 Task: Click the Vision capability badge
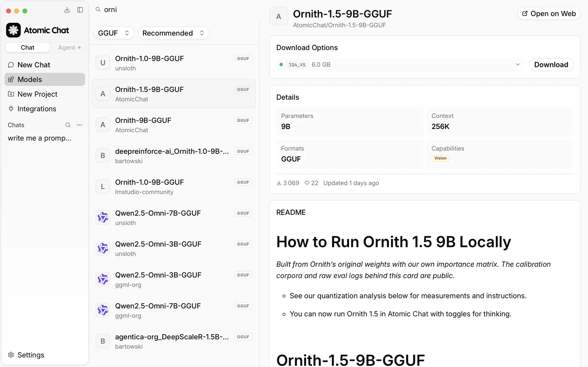440,158
